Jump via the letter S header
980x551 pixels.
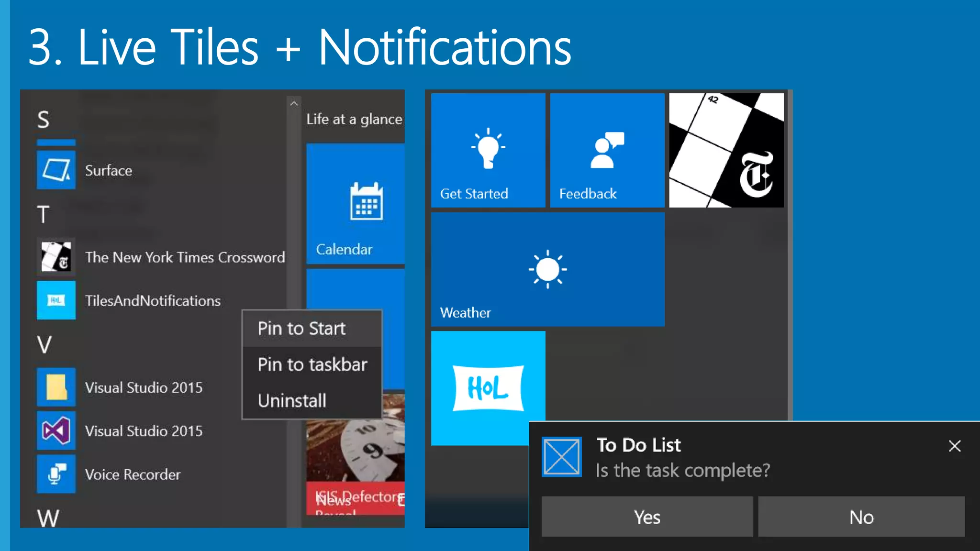coord(43,119)
